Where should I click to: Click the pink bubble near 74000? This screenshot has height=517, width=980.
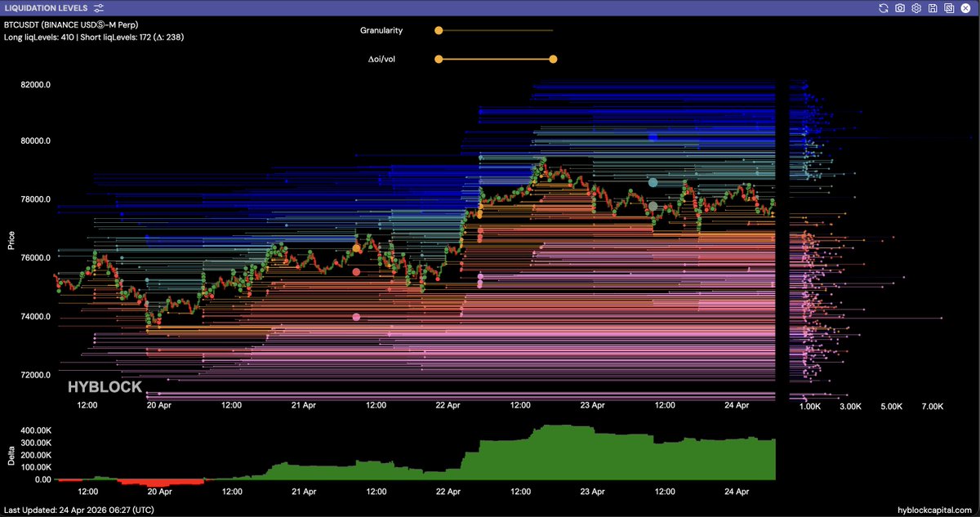(356, 317)
